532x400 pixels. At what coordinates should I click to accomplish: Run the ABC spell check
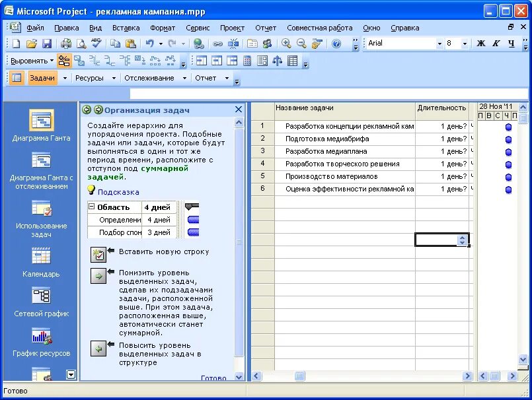(96, 43)
